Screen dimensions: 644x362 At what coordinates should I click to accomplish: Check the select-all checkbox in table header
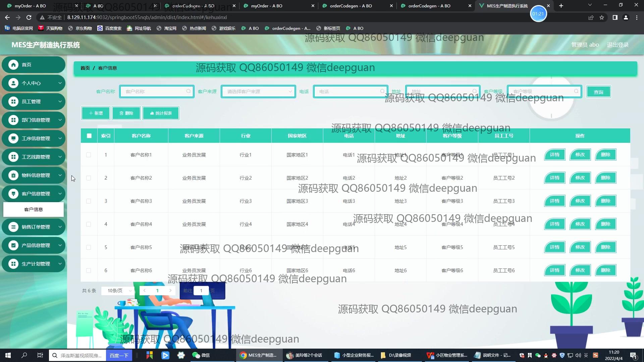[x=89, y=136]
